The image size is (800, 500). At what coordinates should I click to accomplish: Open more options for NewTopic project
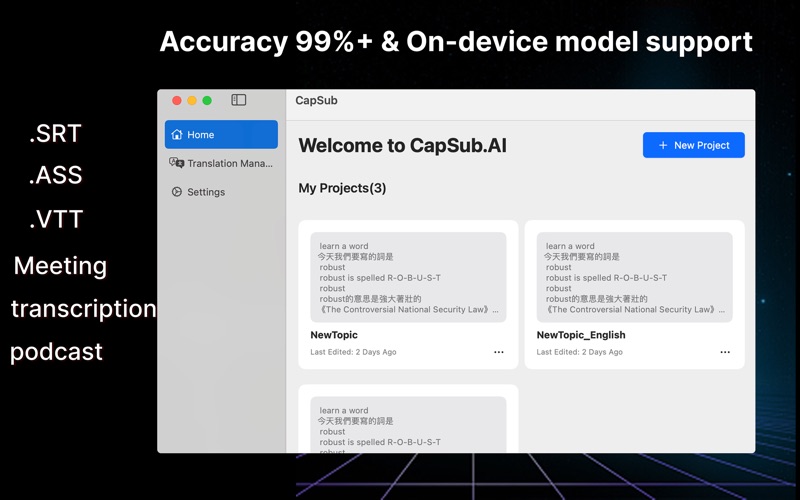pos(498,352)
